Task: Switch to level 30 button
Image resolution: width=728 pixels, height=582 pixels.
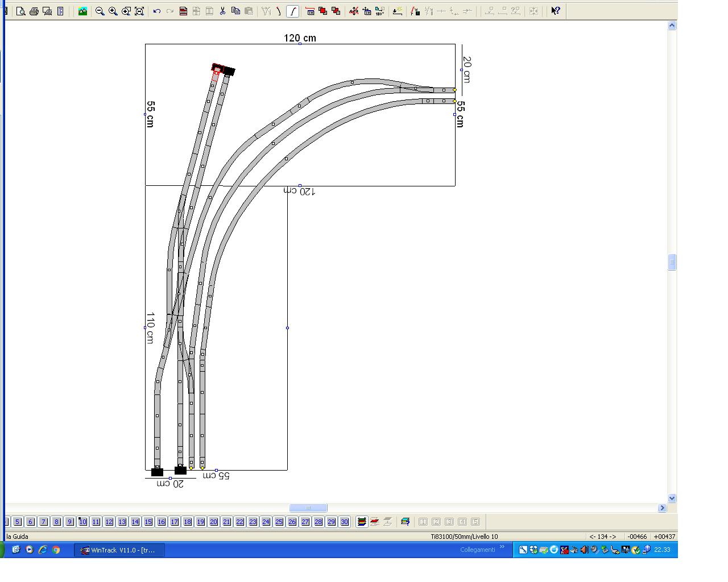Action: click(x=345, y=522)
